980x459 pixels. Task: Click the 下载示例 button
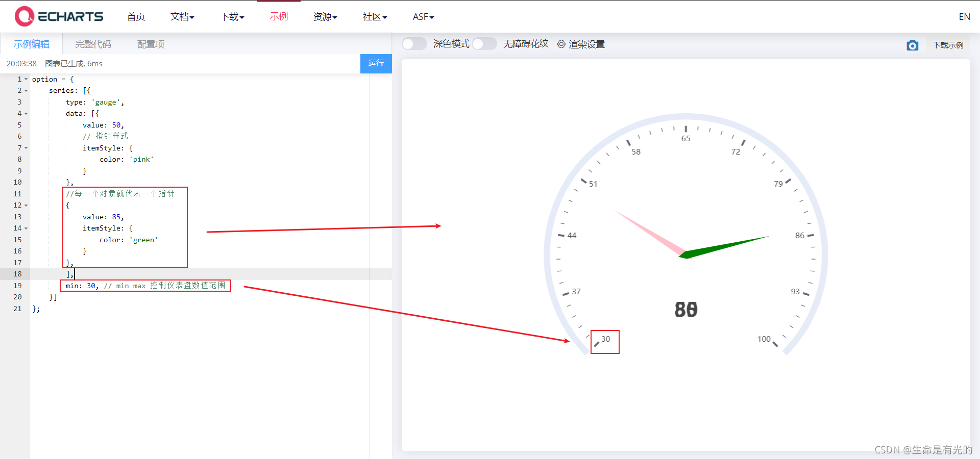(x=948, y=45)
